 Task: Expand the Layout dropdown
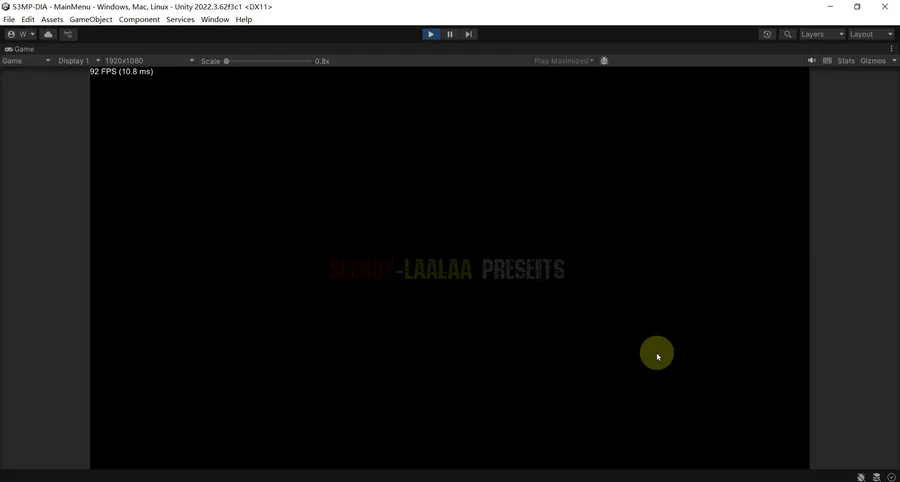click(x=871, y=34)
